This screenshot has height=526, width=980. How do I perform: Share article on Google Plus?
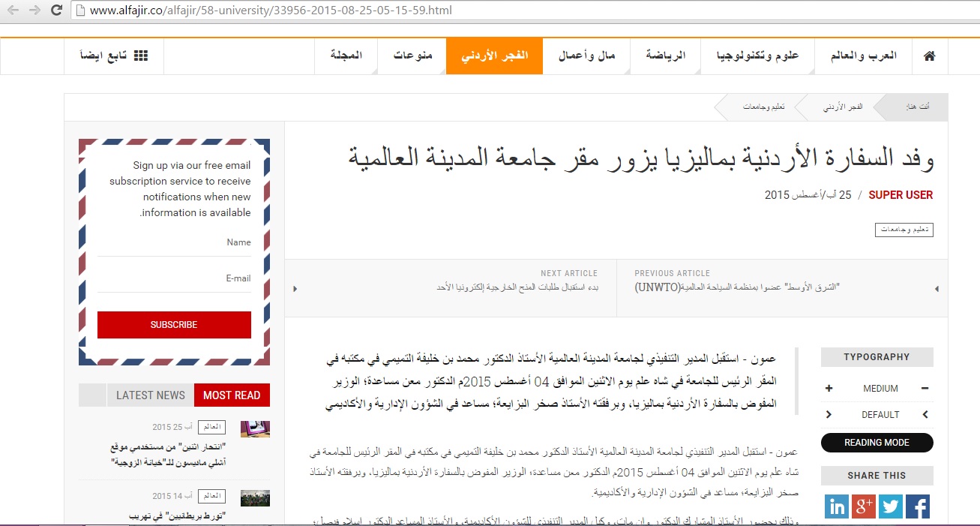tap(864, 506)
